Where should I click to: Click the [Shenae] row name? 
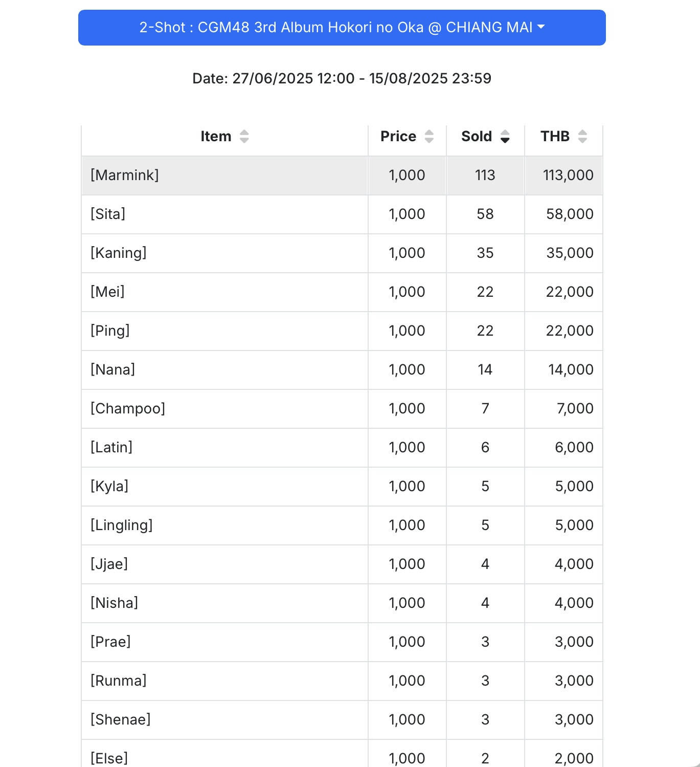(121, 720)
